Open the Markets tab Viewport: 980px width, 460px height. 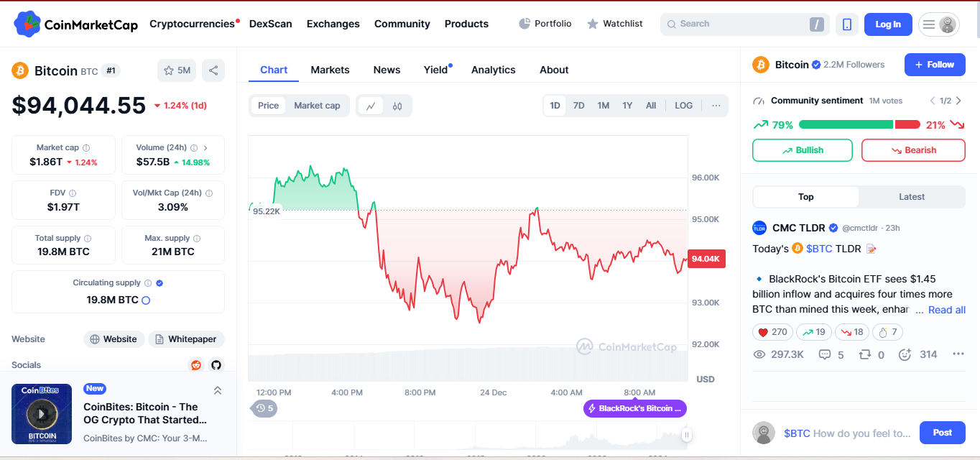click(x=330, y=70)
